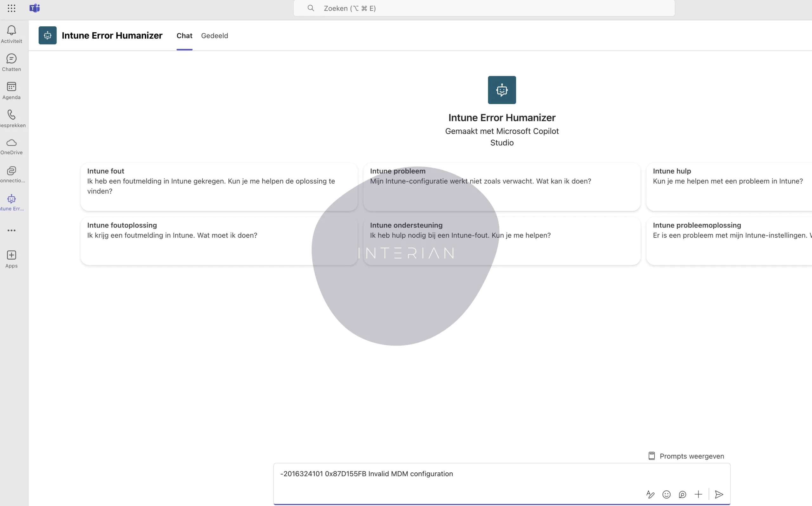Switch to the Gedeeld tab

pos(214,36)
